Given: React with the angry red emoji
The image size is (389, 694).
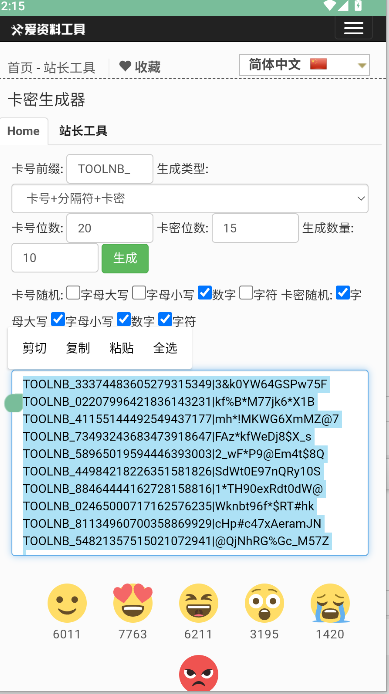Looking at the screenshot, I should tap(198, 674).
